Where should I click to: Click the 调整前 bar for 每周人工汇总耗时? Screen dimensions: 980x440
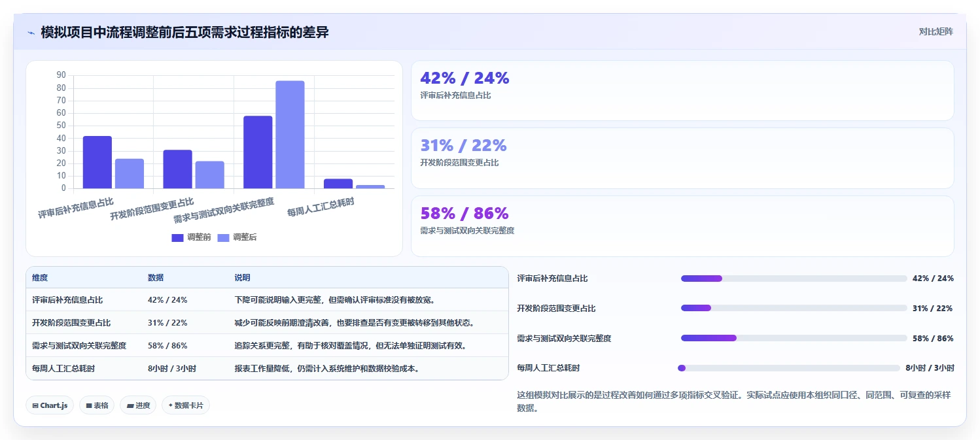click(x=338, y=184)
